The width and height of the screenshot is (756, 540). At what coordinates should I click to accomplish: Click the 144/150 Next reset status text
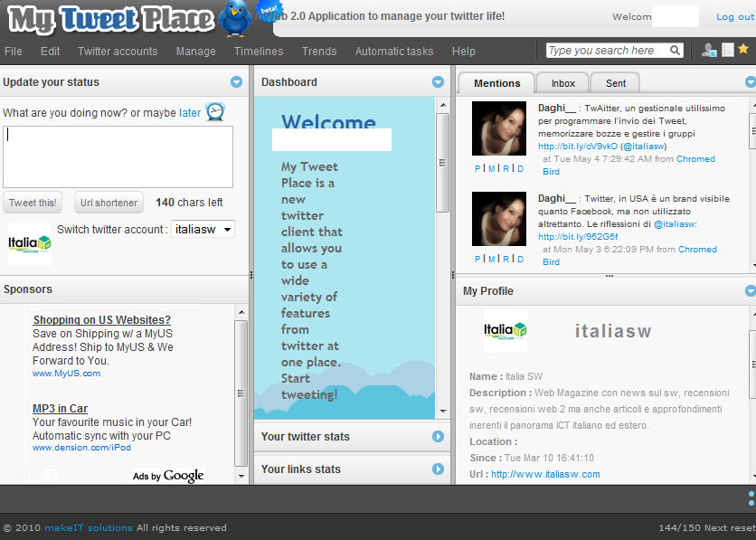pyautogui.click(x=707, y=528)
